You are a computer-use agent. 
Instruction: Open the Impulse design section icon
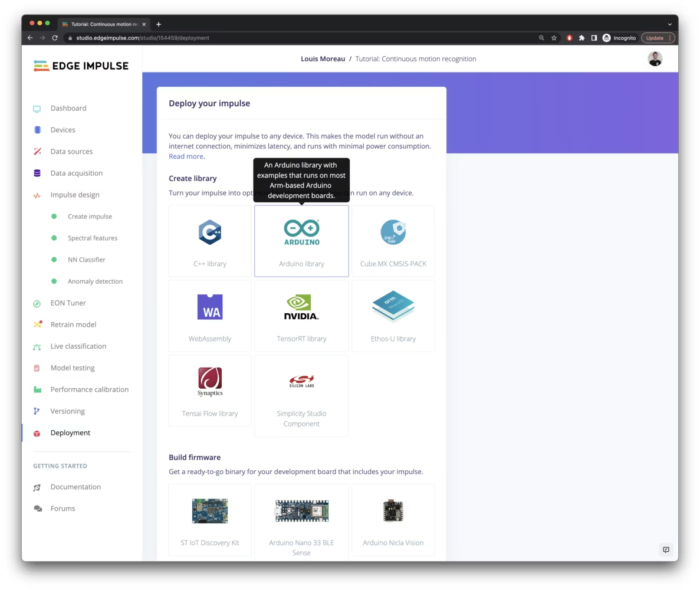click(x=37, y=195)
